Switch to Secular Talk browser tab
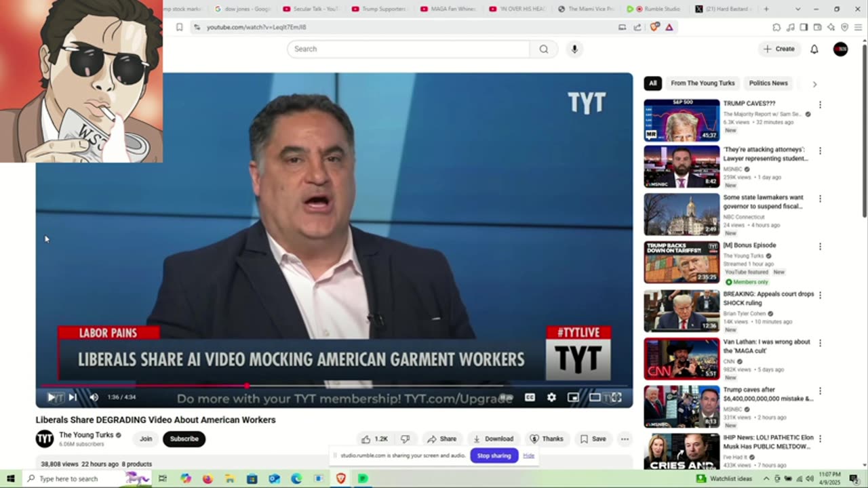The width and height of the screenshot is (868, 488). 311,9
